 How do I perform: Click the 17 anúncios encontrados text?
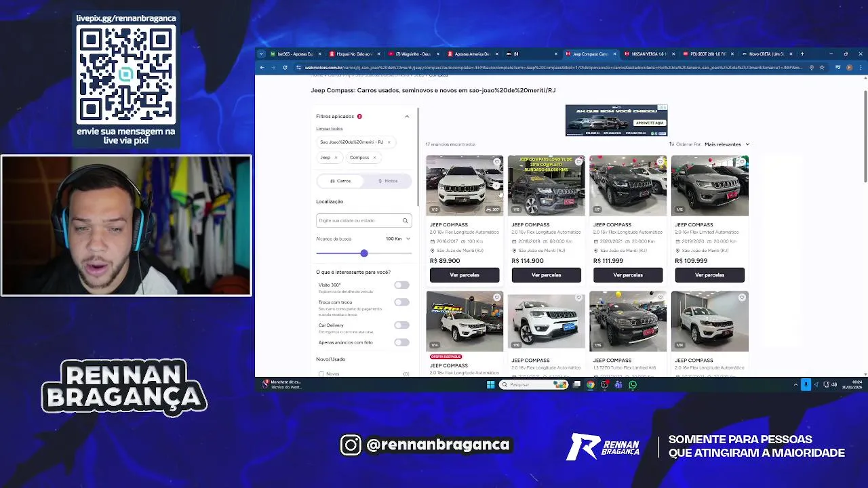tap(450, 144)
